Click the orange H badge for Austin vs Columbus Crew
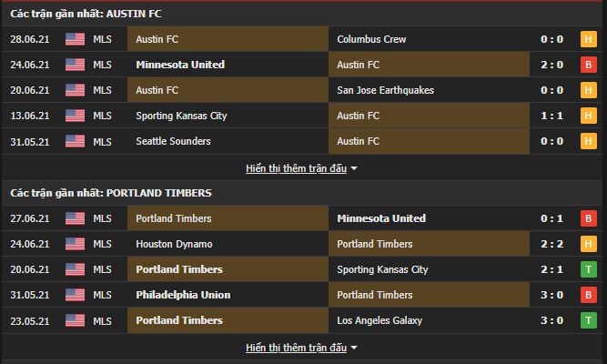This screenshot has width=607, height=364. (587, 39)
